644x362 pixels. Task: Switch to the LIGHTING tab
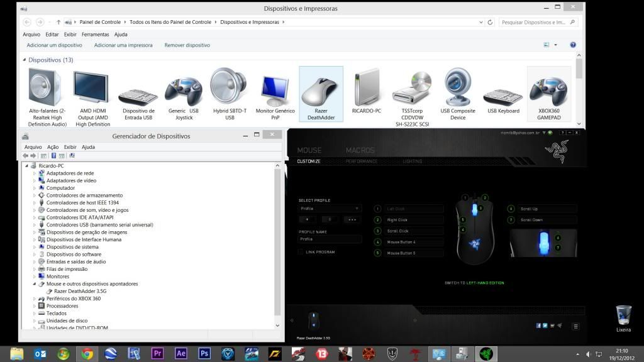pyautogui.click(x=413, y=162)
